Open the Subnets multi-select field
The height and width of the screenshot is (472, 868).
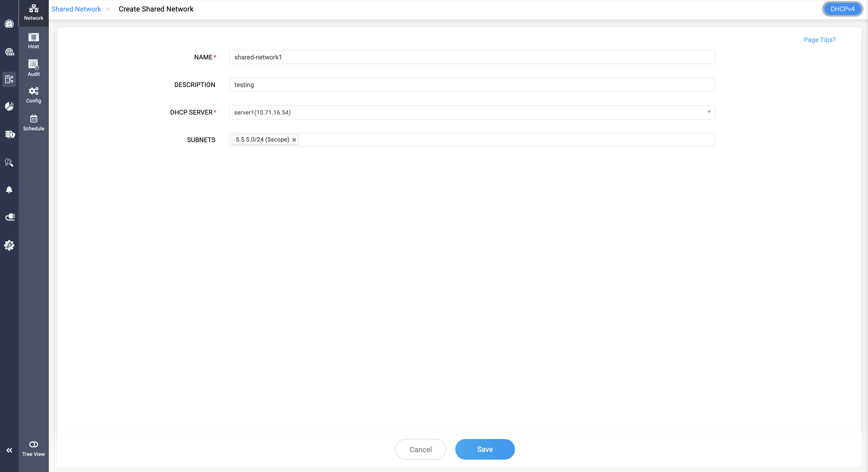505,140
